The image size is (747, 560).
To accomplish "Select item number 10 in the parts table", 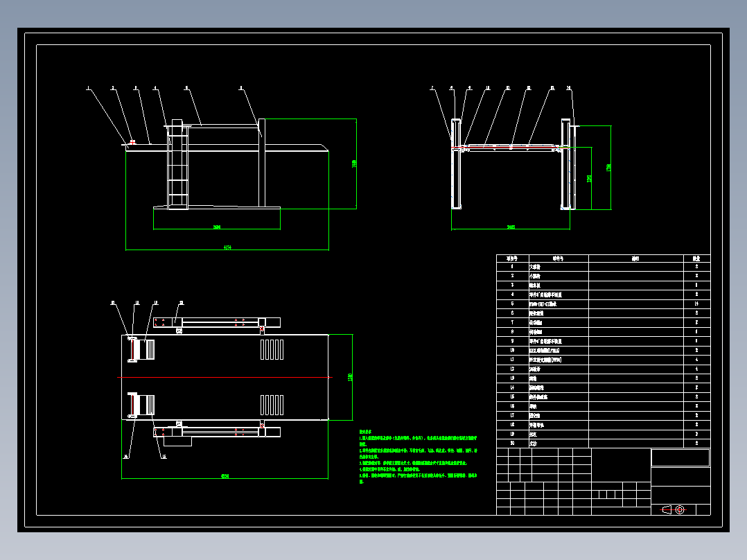I will pyautogui.click(x=512, y=350).
